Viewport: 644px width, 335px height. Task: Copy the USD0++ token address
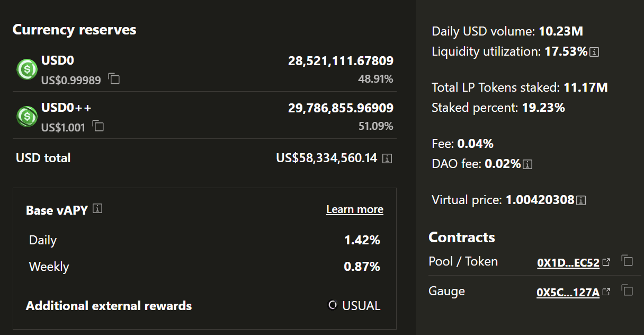98,126
